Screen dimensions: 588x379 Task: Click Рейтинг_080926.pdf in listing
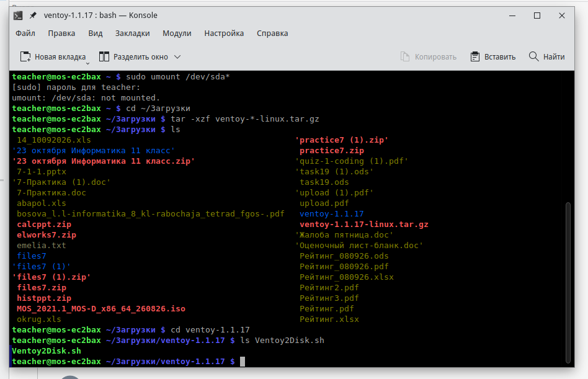pyautogui.click(x=344, y=267)
